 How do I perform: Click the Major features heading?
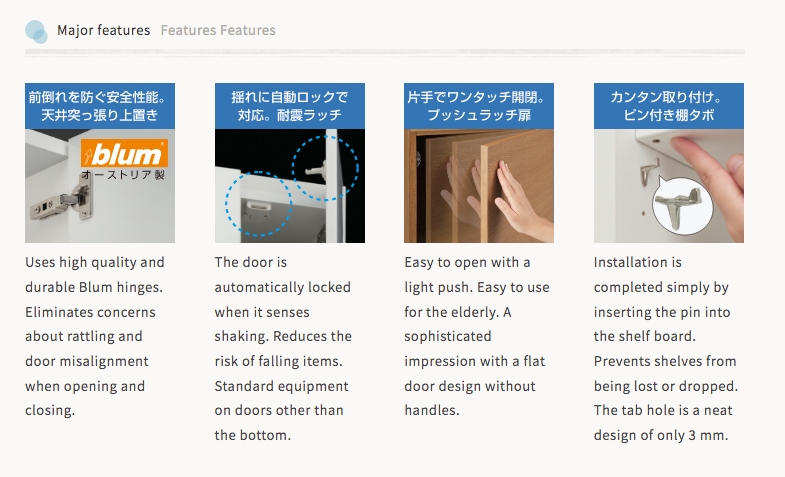coord(103,30)
